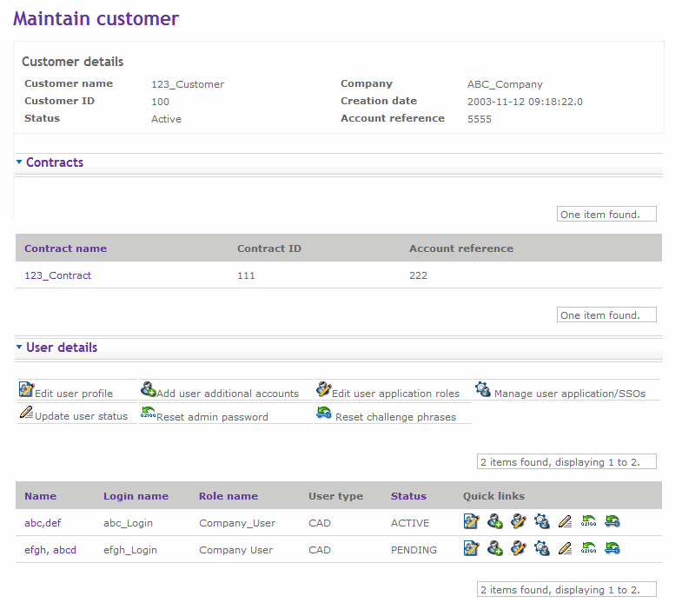Click Reset admin password label

tap(212, 417)
